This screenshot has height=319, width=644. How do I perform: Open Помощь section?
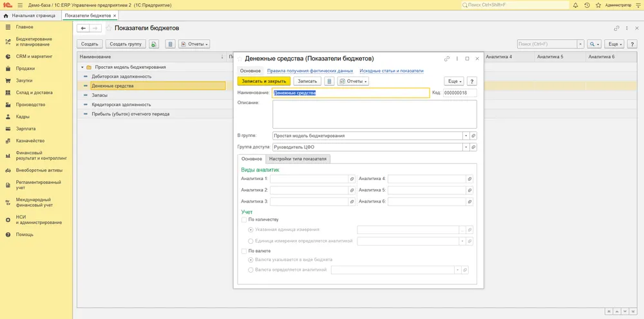[24, 235]
